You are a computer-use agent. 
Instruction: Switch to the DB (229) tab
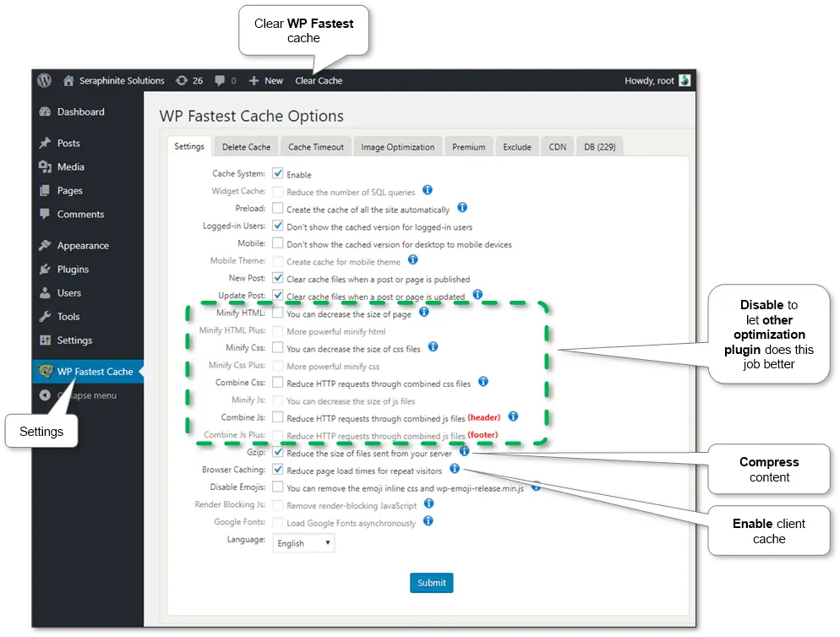[x=600, y=147]
